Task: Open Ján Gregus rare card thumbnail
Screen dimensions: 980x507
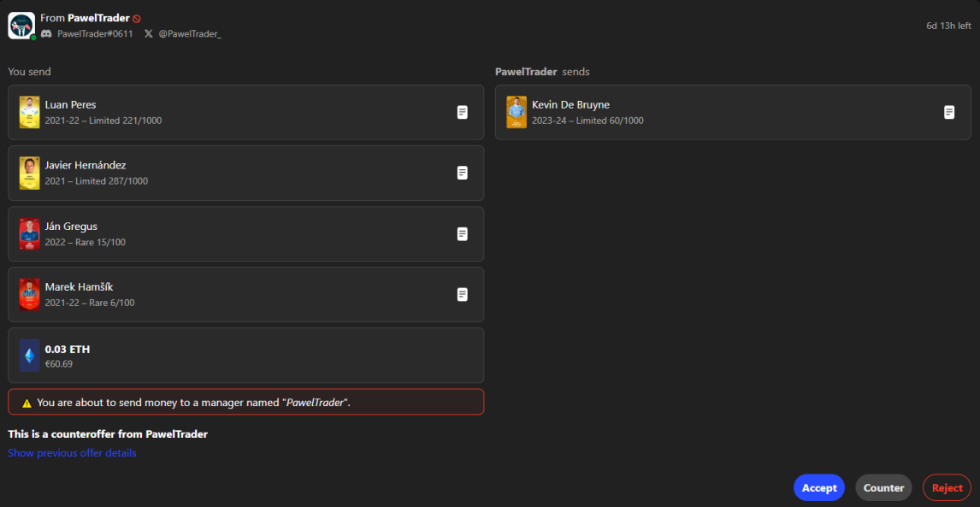Action: (29, 233)
